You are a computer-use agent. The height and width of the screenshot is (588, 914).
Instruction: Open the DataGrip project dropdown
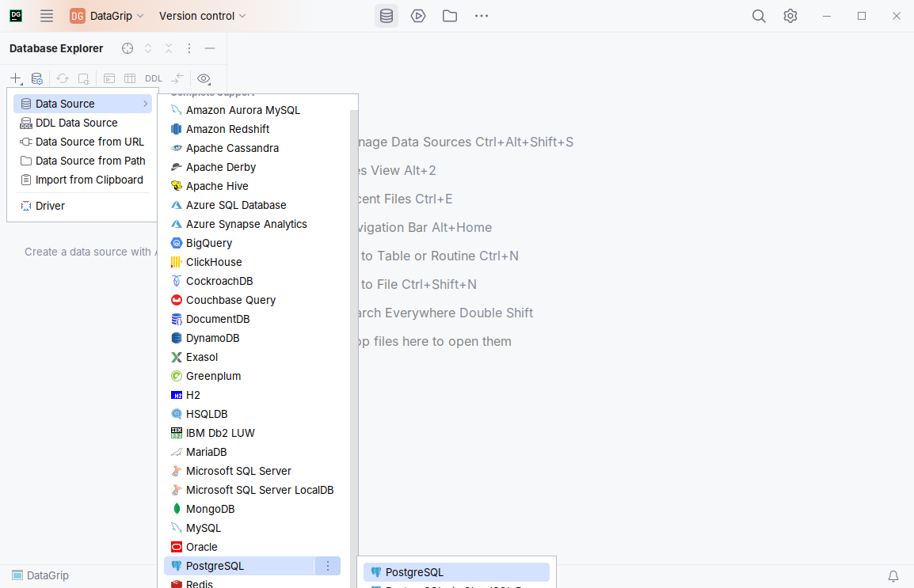click(x=107, y=15)
